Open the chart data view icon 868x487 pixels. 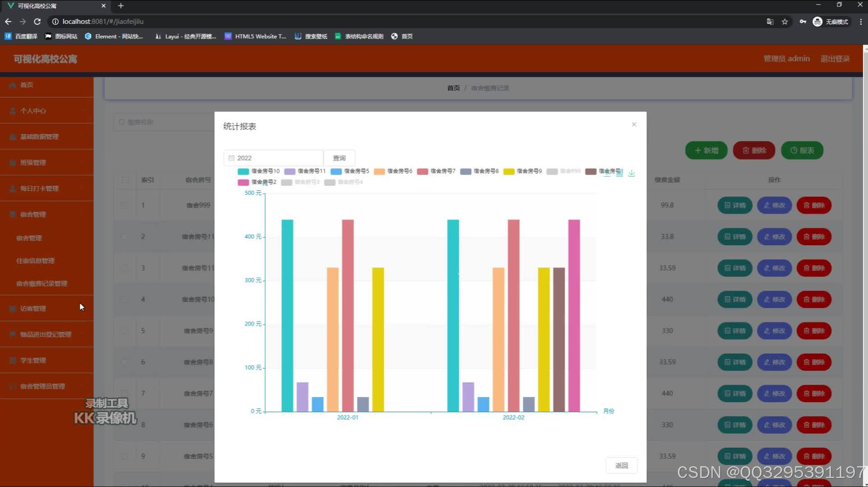pos(619,173)
